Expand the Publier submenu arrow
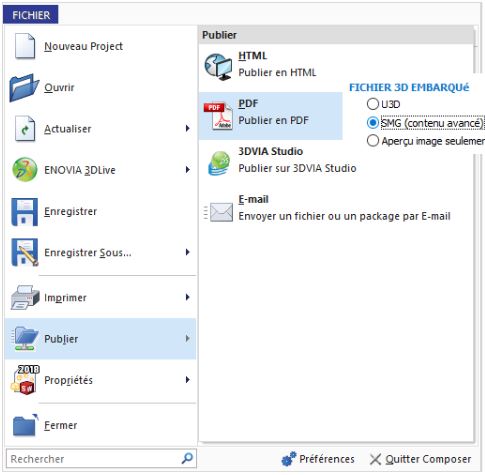Screen dimensions: 485x475 tap(188, 339)
